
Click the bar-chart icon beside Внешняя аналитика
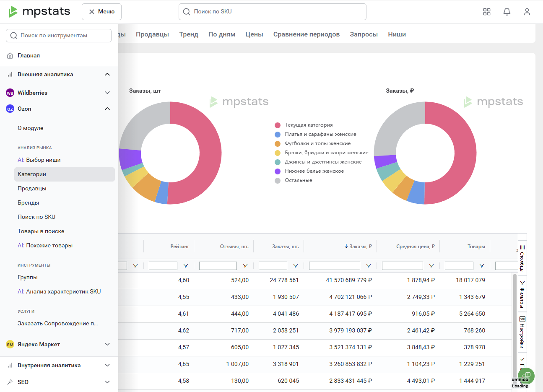[10, 74]
